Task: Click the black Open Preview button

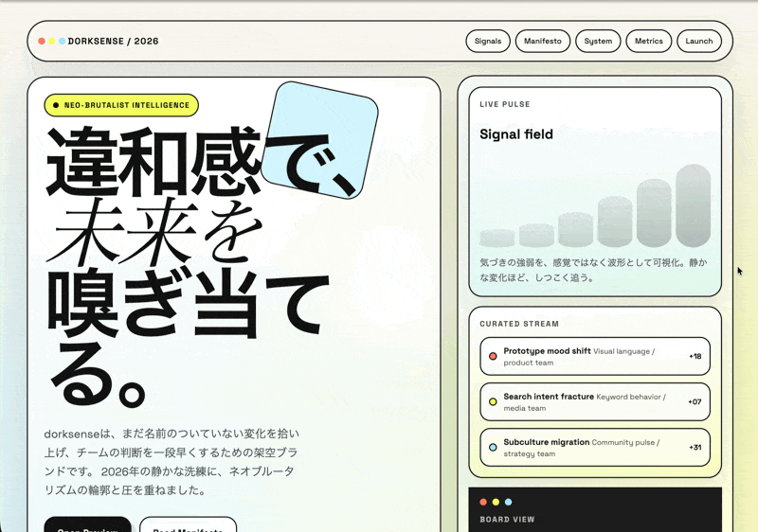Action: [87, 525]
